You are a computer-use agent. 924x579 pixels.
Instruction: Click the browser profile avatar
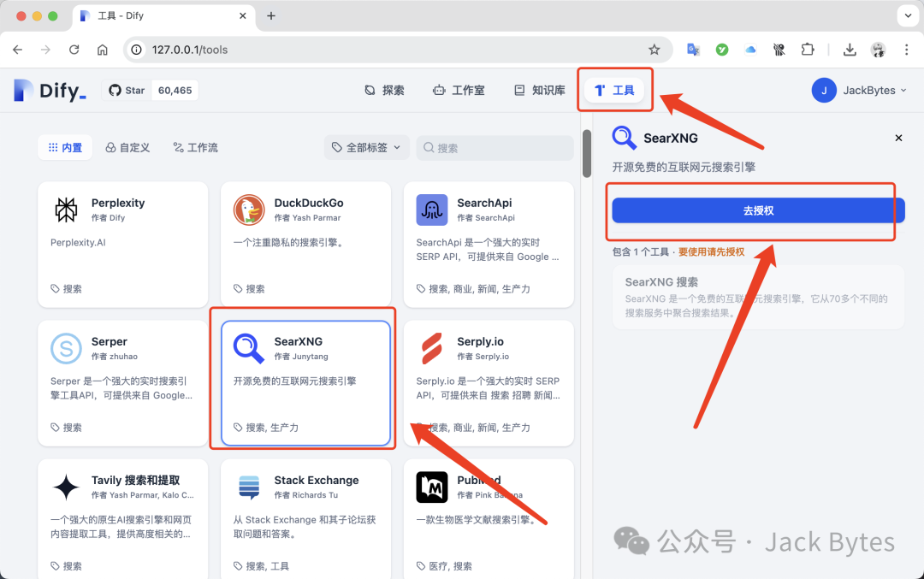878,50
